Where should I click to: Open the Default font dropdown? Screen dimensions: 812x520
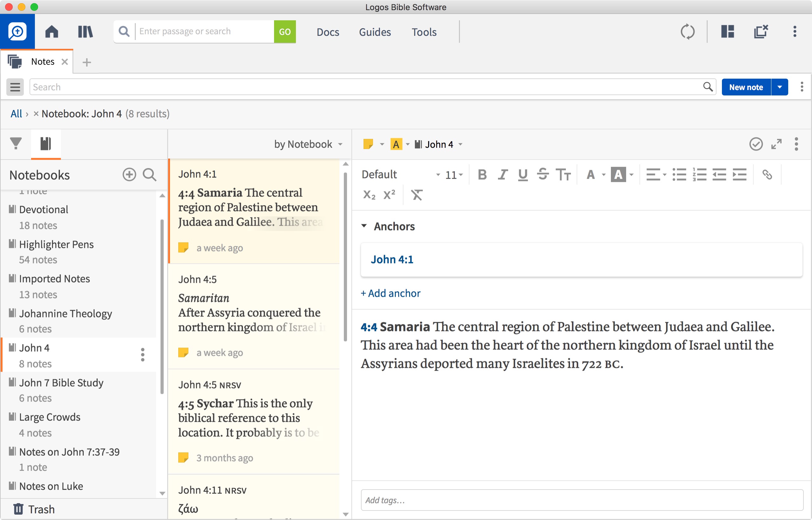coord(401,175)
